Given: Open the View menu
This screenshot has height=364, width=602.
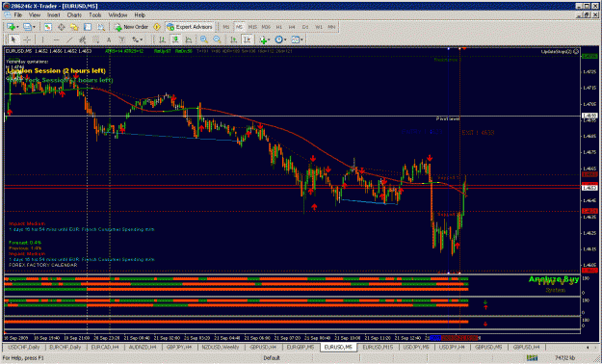Looking at the screenshot, I should pyautogui.click(x=35, y=15).
